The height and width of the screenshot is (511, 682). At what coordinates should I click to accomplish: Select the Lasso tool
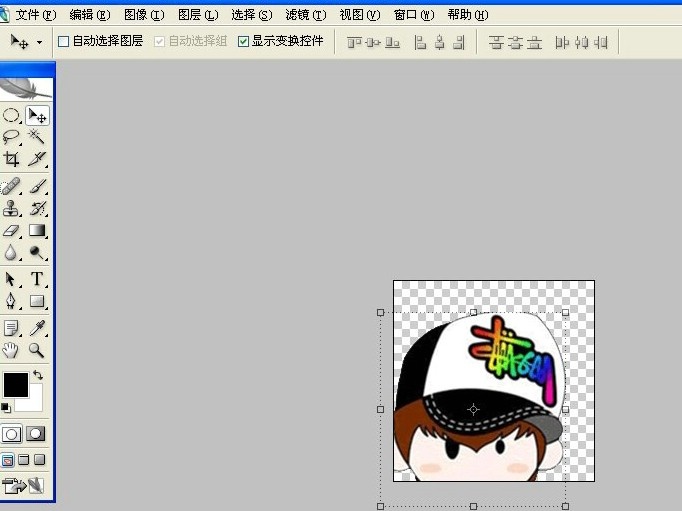pos(11,137)
